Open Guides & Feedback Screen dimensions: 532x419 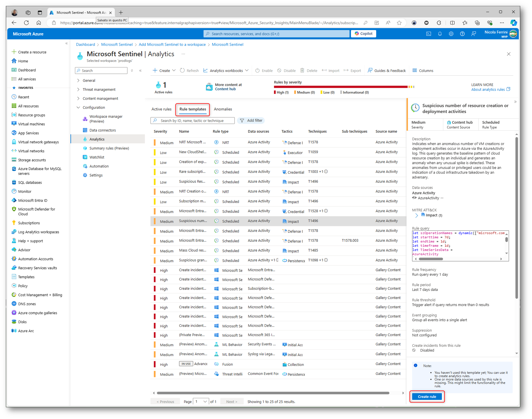tap(387, 70)
